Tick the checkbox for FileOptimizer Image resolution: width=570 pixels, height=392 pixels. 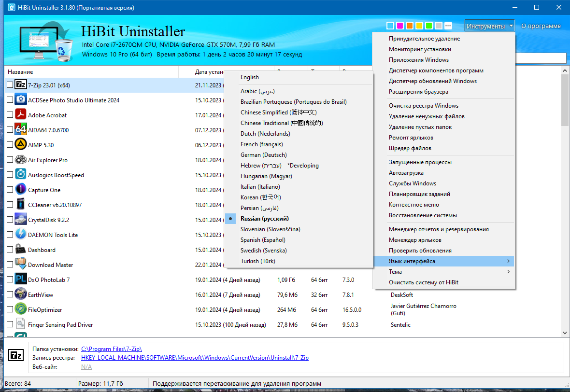coord(10,309)
